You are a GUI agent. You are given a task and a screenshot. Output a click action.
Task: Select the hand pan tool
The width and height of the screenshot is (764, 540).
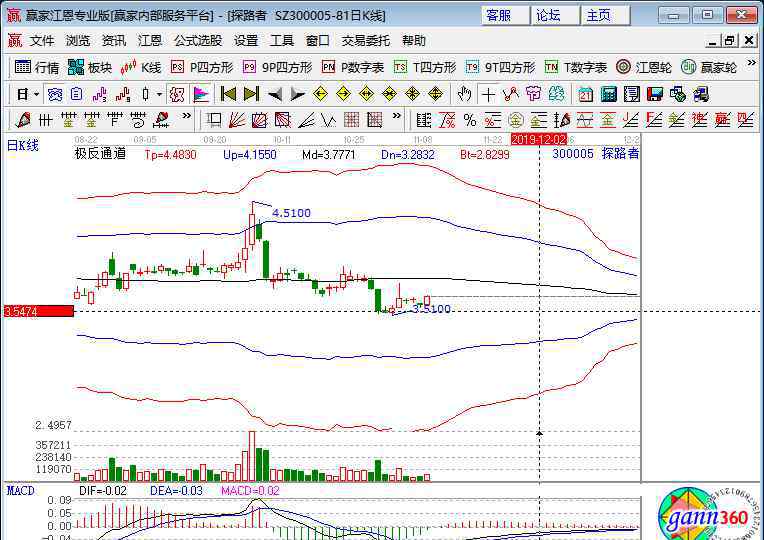pyautogui.click(x=464, y=94)
